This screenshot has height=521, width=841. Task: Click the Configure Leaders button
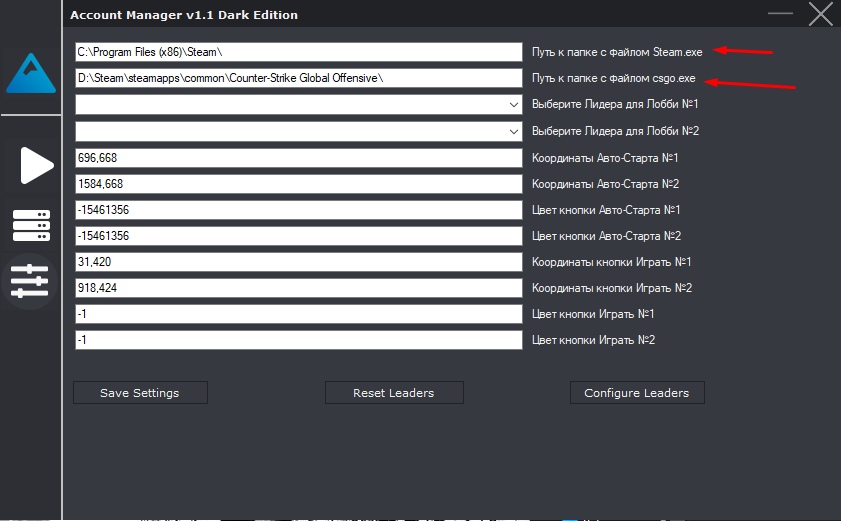click(x=637, y=393)
